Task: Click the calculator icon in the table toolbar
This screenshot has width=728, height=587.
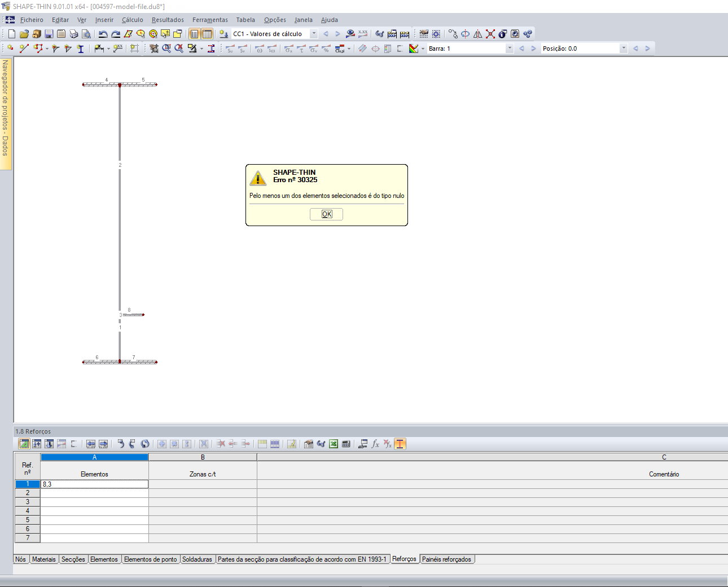Action: tap(346, 444)
